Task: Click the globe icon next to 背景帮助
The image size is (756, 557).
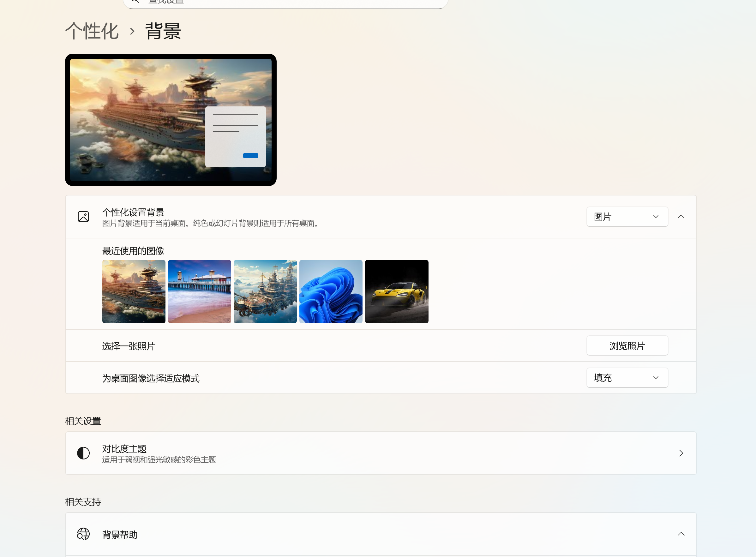Action: point(83,534)
